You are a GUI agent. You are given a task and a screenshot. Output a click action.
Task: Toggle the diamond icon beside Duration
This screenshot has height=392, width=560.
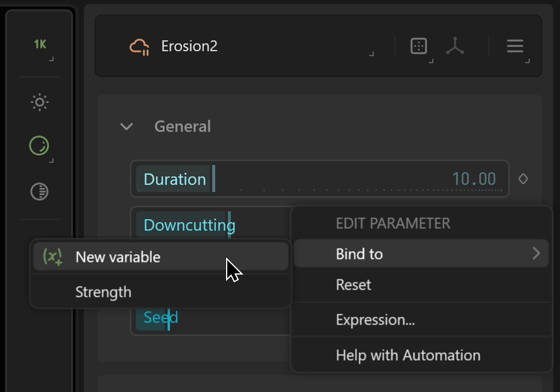tap(523, 179)
